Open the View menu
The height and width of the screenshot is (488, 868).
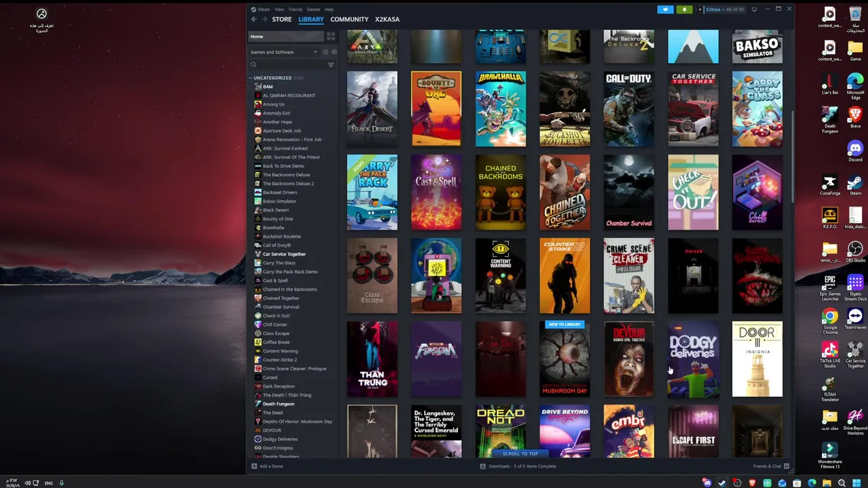[x=279, y=9]
